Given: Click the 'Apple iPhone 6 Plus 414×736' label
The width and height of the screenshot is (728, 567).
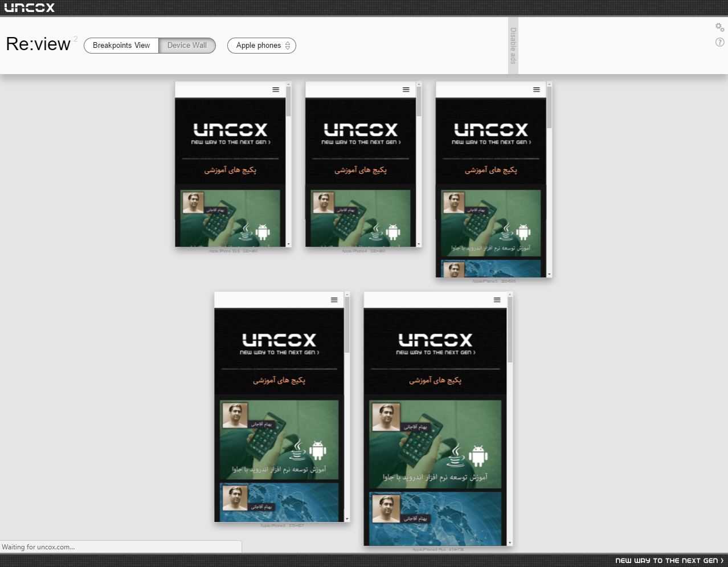Looking at the screenshot, I should 439,549.
